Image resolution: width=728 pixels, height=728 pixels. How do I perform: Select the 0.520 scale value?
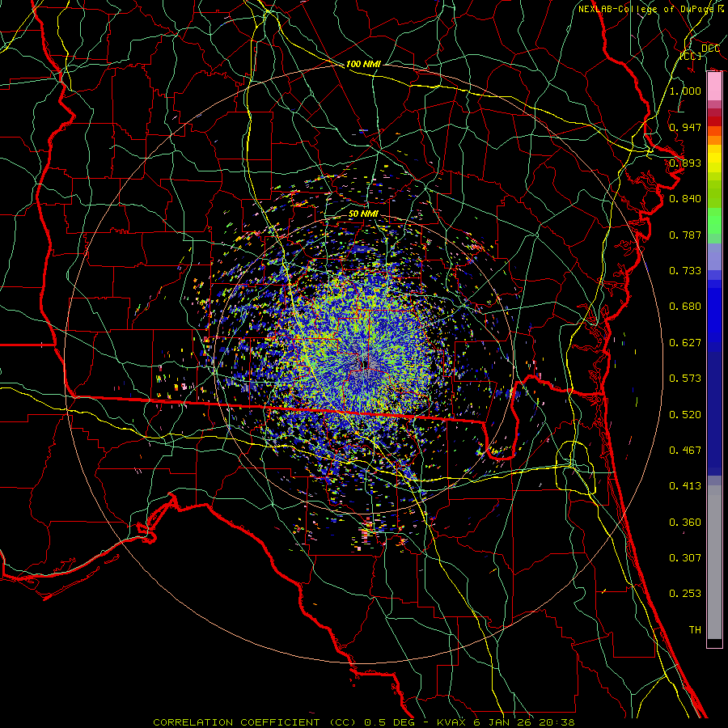[x=685, y=415]
